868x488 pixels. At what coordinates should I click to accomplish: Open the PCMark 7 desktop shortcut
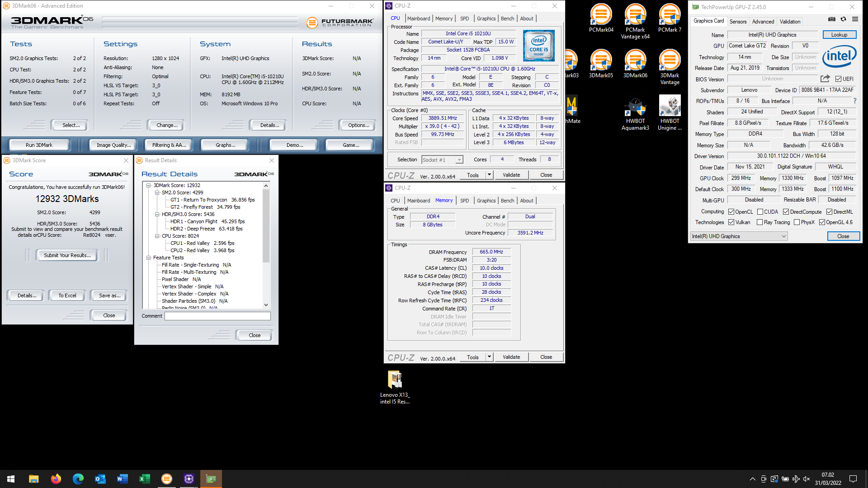[670, 19]
